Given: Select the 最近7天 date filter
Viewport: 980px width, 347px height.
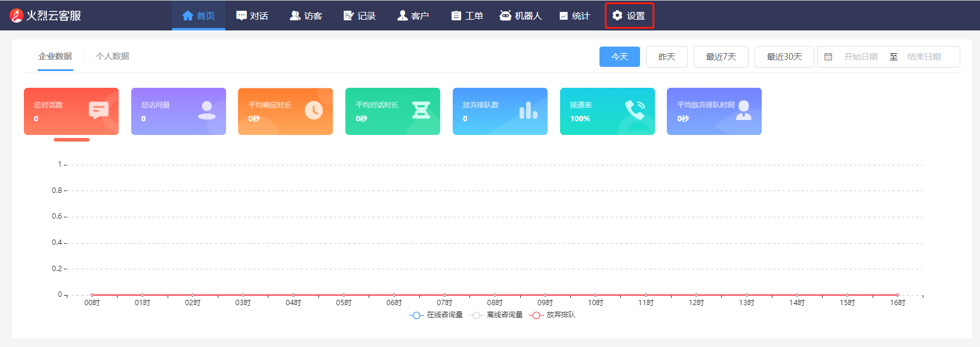Looking at the screenshot, I should [x=721, y=57].
